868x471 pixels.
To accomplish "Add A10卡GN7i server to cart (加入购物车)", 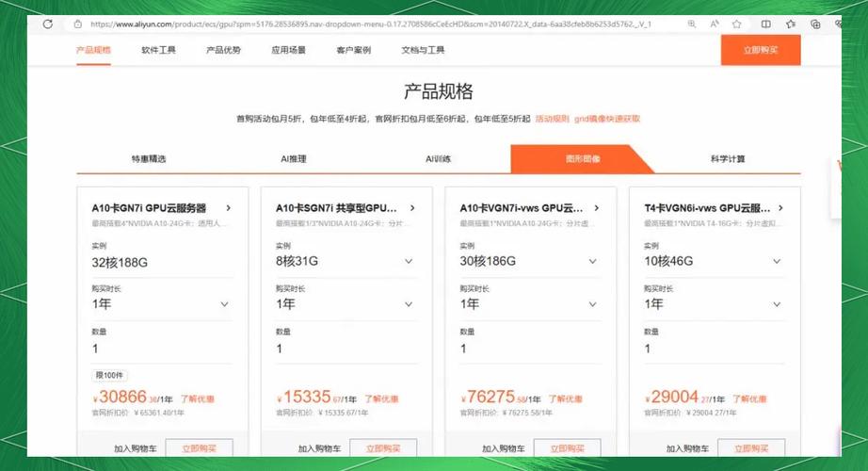I will click(x=135, y=448).
